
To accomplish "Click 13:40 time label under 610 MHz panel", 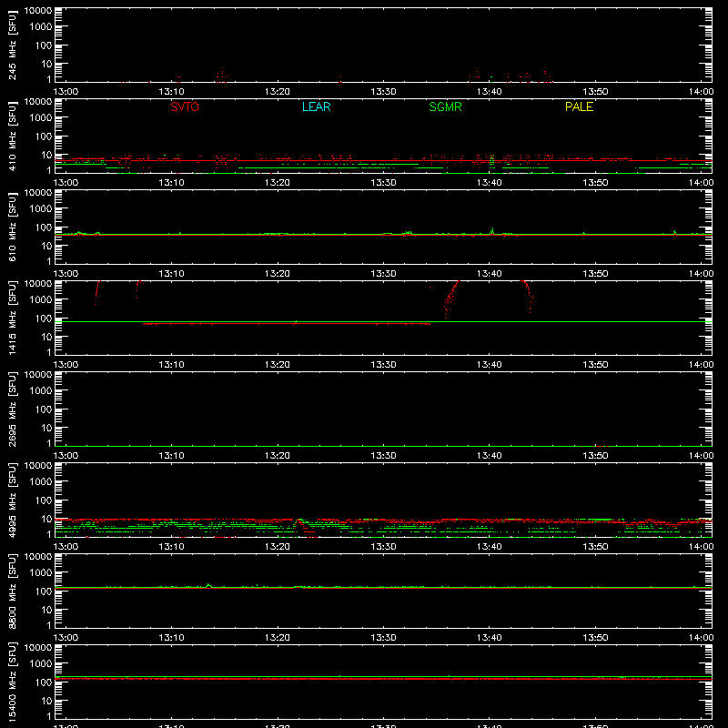I will pyautogui.click(x=489, y=274).
